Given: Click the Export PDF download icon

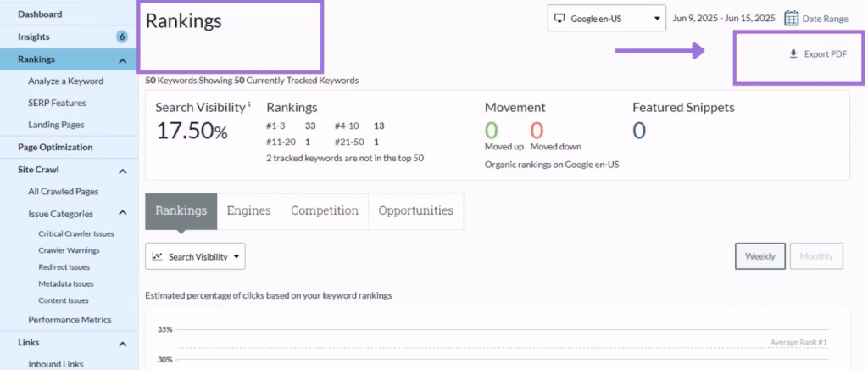Looking at the screenshot, I should pyautogui.click(x=793, y=53).
